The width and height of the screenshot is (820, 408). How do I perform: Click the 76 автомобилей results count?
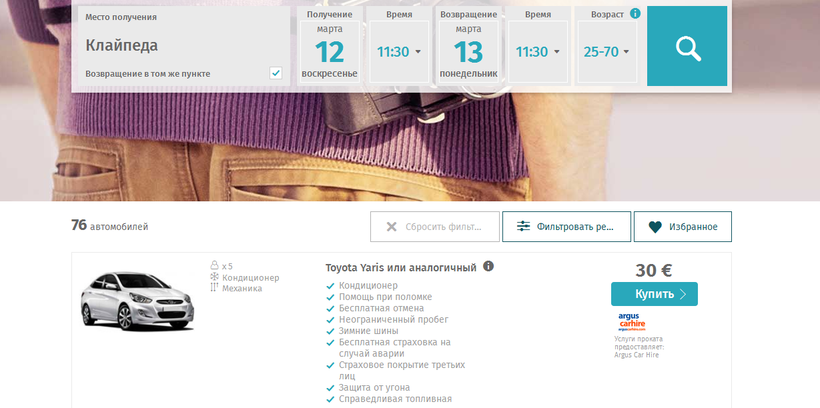pyautogui.click(x=110, y=226)
